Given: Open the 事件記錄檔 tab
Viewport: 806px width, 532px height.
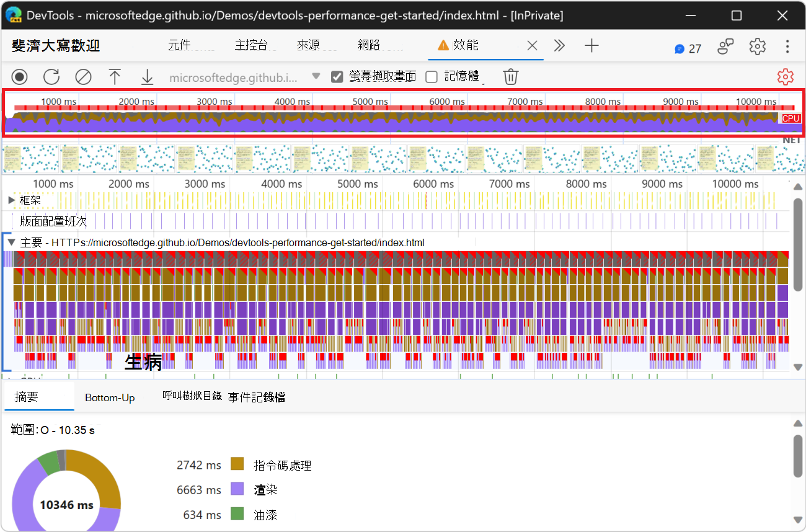Looking at the screenshot, I should click(x=257, y=397).
